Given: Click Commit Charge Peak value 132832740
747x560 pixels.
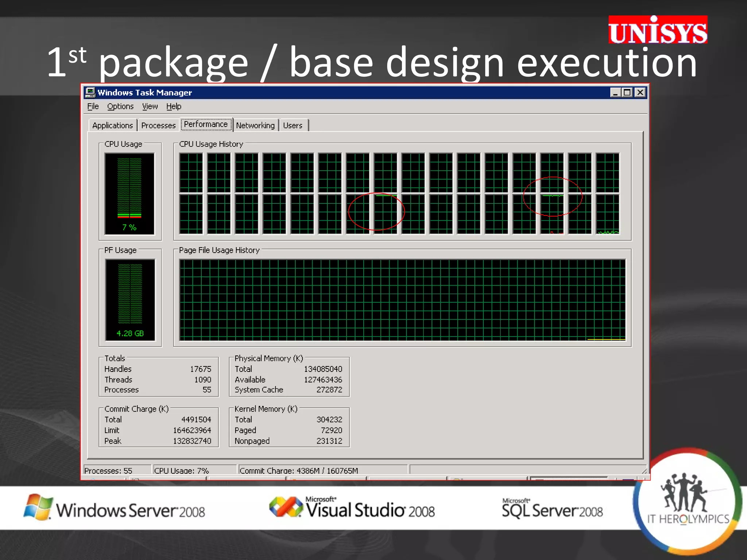Looking at the screenshot, I should pos(192,441).
